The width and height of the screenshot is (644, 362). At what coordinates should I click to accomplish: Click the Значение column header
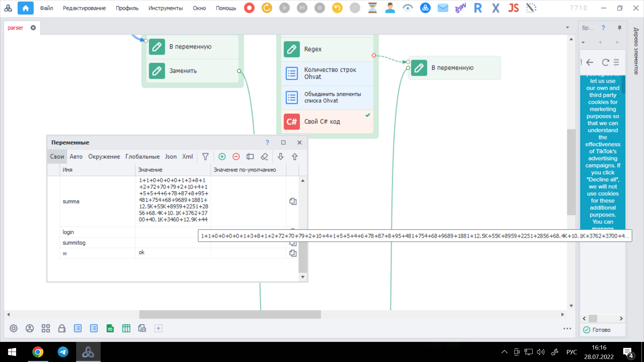tap(173, 170)
